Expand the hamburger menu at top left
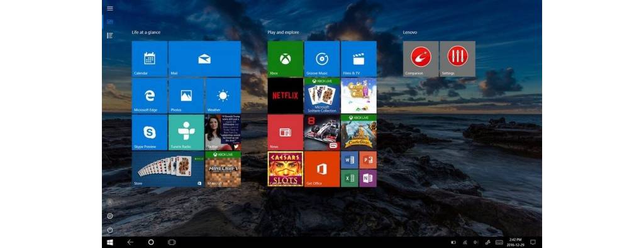This screenshot has height=248, width=644. [109, 8]
